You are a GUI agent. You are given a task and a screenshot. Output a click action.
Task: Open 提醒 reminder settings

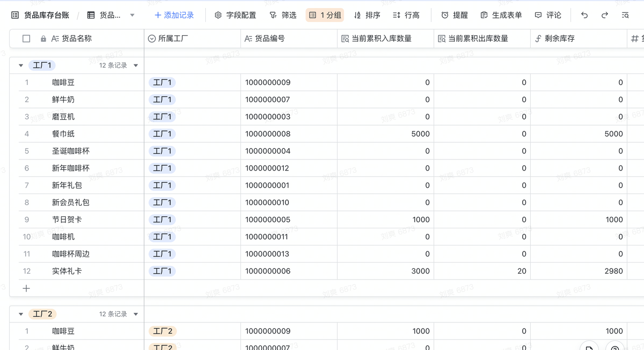[454, 15]
